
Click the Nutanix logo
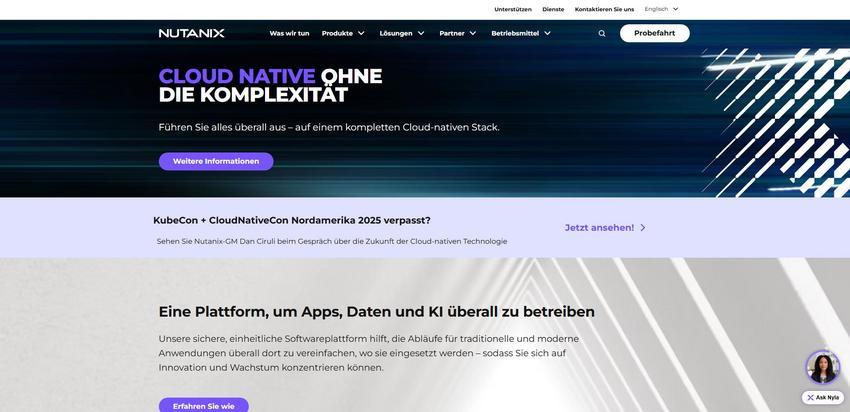point(191,33)
